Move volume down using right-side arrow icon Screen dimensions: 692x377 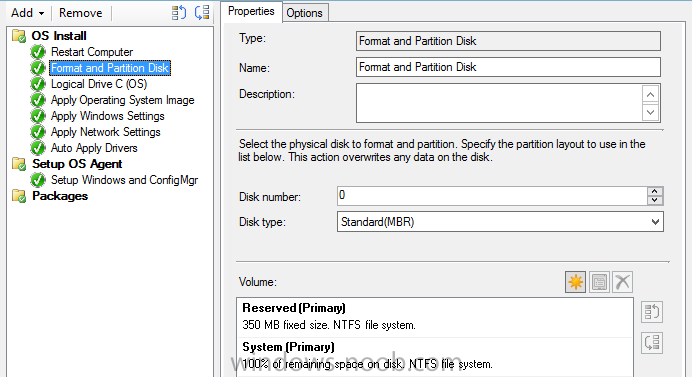click(652, 343)
